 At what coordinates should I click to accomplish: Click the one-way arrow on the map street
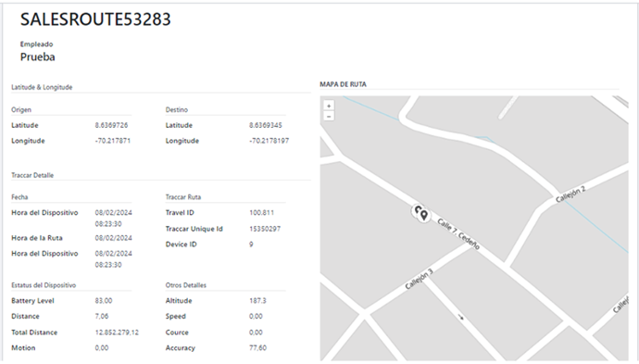(x=461, y=317)
